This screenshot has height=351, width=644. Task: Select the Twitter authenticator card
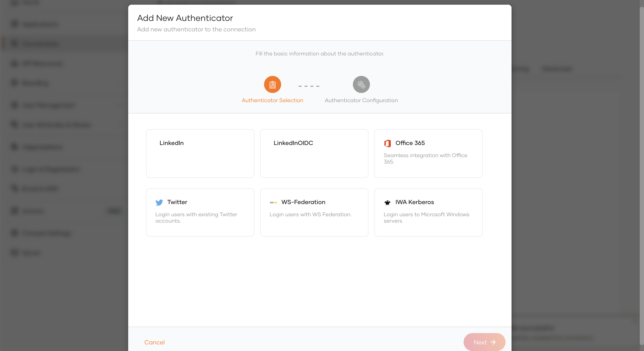pos(200,212)
